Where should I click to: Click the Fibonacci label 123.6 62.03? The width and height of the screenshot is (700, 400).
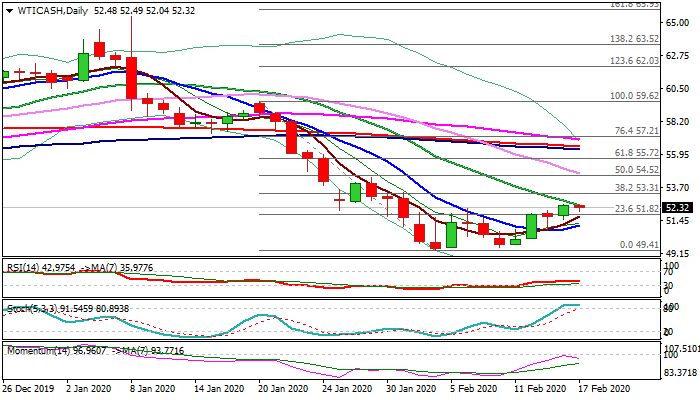pos(634,61)
